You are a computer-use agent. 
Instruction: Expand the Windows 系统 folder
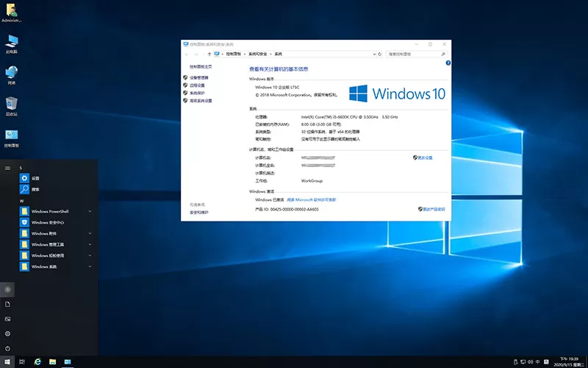tap(90, 266)
